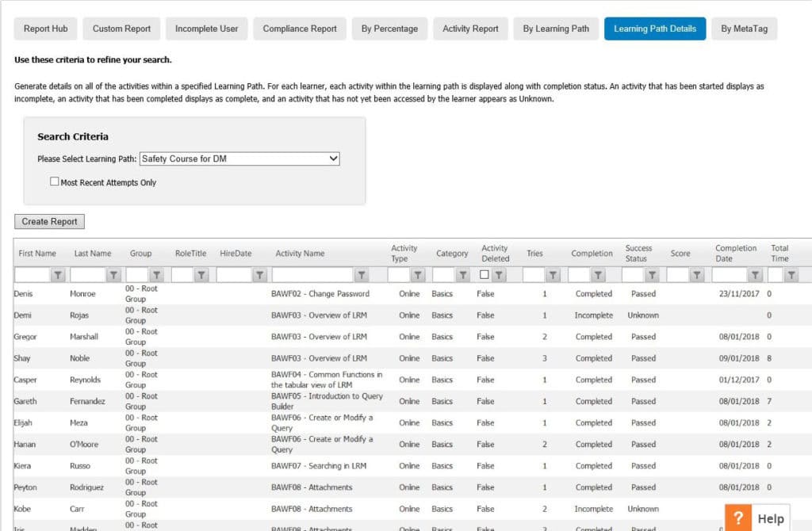Viewport: 812px width, 531px height.
Task: Filter the Group column
Action: [x=157, y=273]
